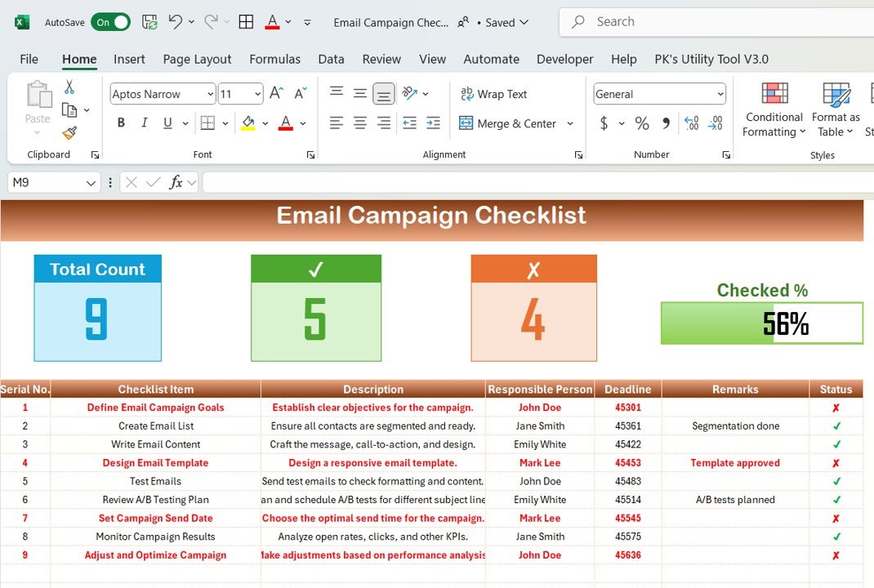Click the Copy icon in Clipboard group

click(69, 110)
